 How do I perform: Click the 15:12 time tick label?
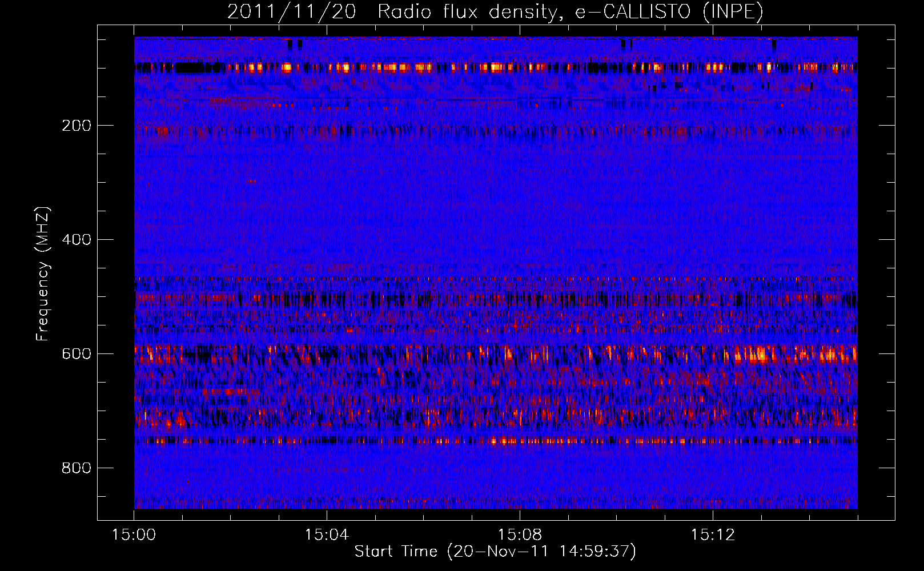click(x=713, y=535)
